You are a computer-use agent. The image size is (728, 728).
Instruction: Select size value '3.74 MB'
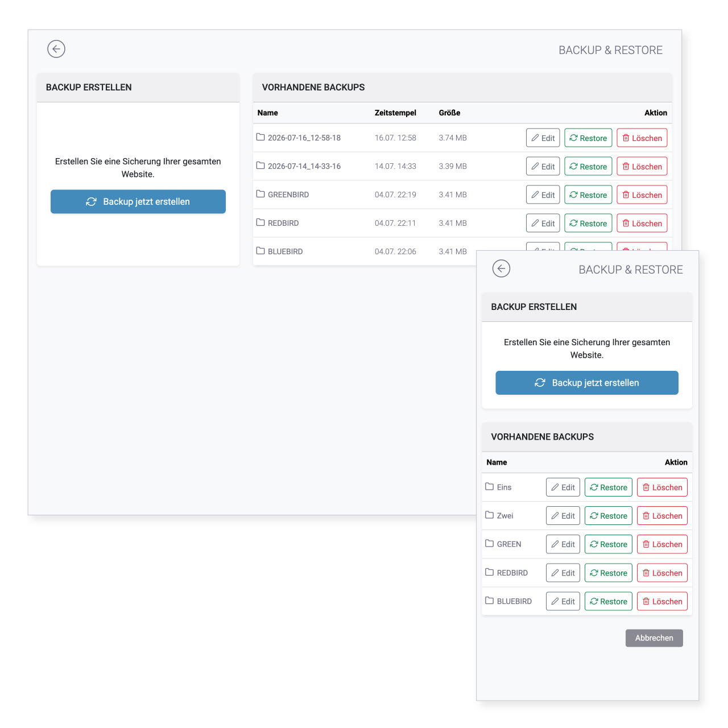coord(453,138)
